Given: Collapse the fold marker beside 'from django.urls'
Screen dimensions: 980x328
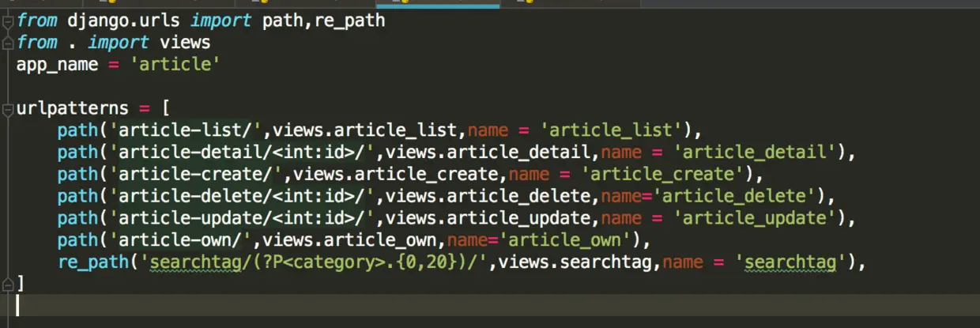Looking at the screenshot, I should click(7, 21).
